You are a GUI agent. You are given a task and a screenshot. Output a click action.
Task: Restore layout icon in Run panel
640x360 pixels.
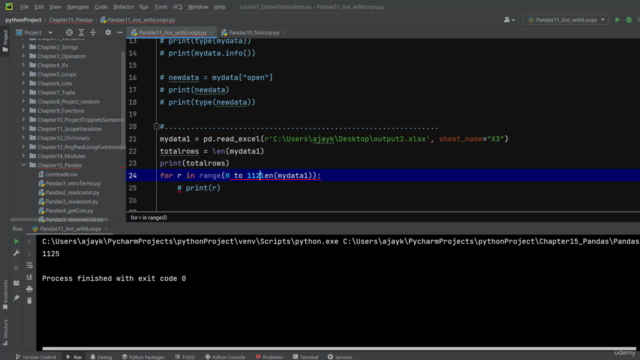(16, 283)
